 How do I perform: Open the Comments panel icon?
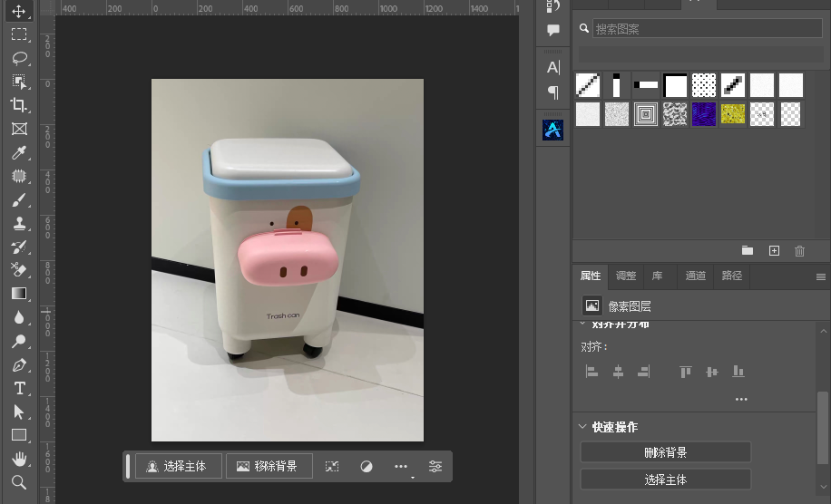pos(552,30)
